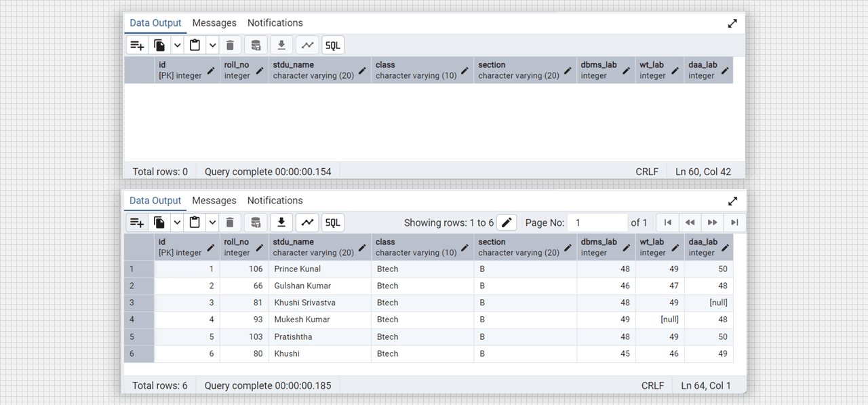The height and width of the screenshot is (405, 868).
Task: Click Copy icon in lower panel toolbar
Action: pyautogui.click(x=159, y=223)
